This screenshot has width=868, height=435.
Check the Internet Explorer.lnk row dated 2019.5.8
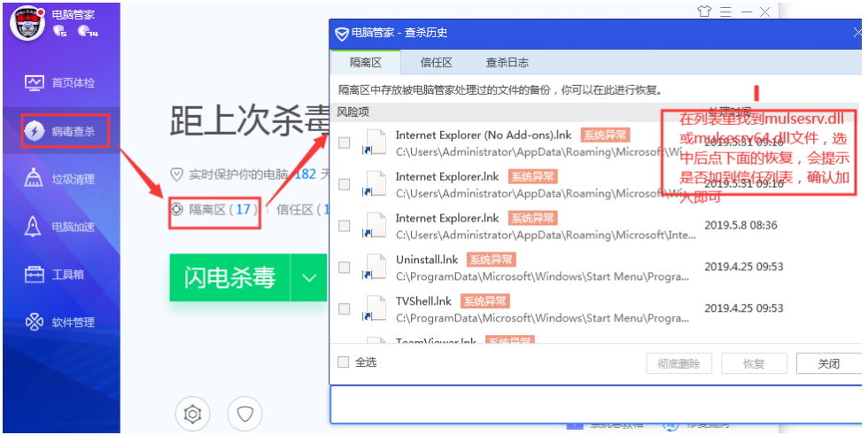point(345,226)
